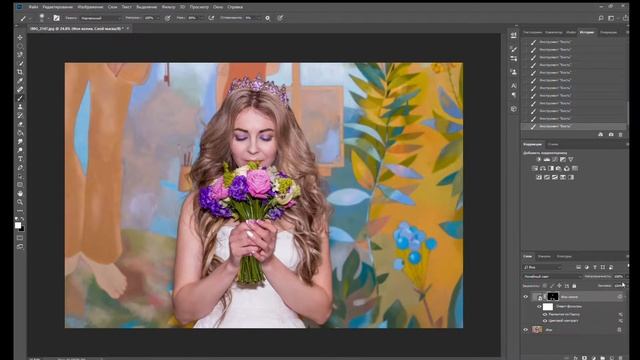Delete current state in History panel
Screen dimensions: 640x360
pos(620,134)
